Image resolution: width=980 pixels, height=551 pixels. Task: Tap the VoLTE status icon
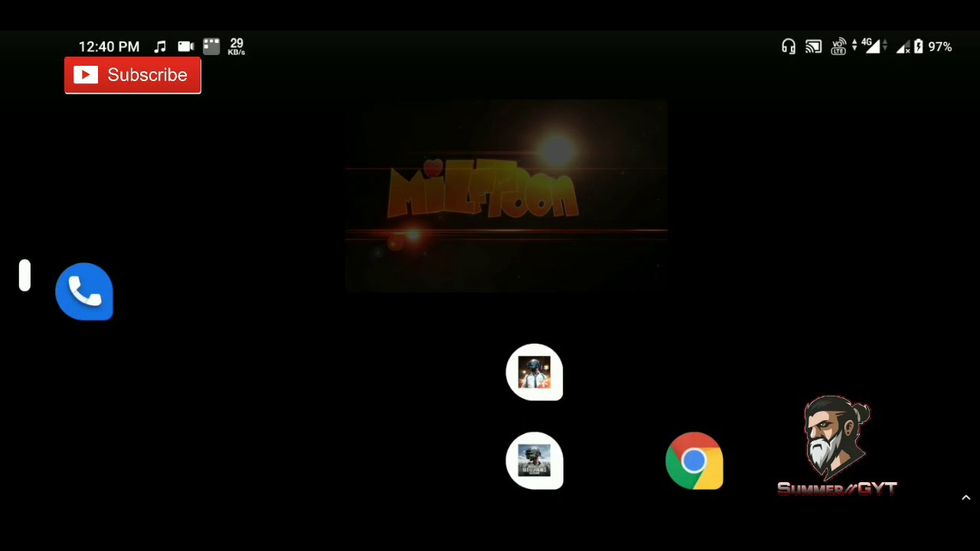pos(838,47)
